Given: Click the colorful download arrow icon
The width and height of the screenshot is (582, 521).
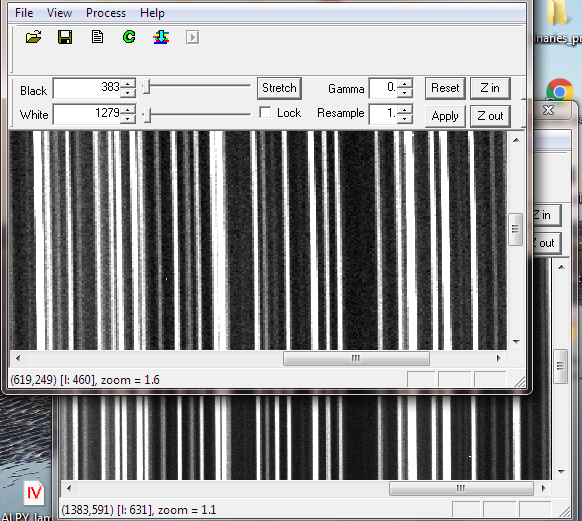Looking at the screenshot, I should (161, 37).
